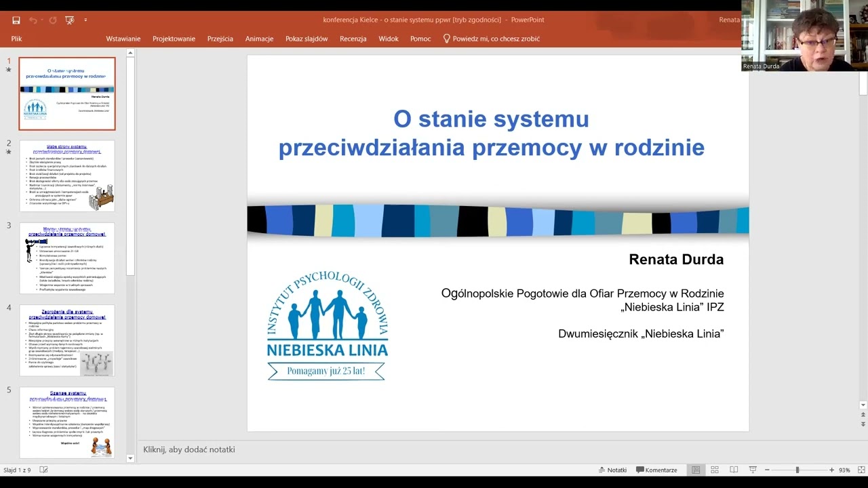Viewport: 868px width, 488px height.
Task: Click the Renata Durda webcam video tile
Action: click(804, 35)
